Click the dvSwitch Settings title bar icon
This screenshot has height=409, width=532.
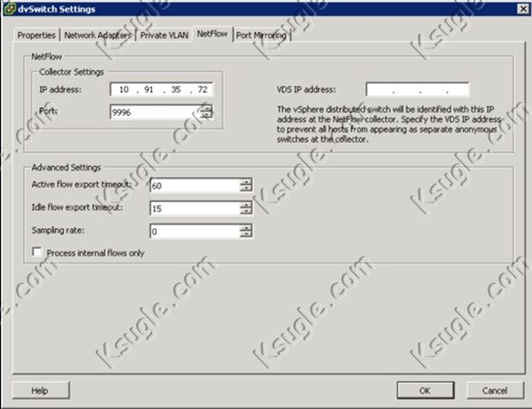click(9, 9)
